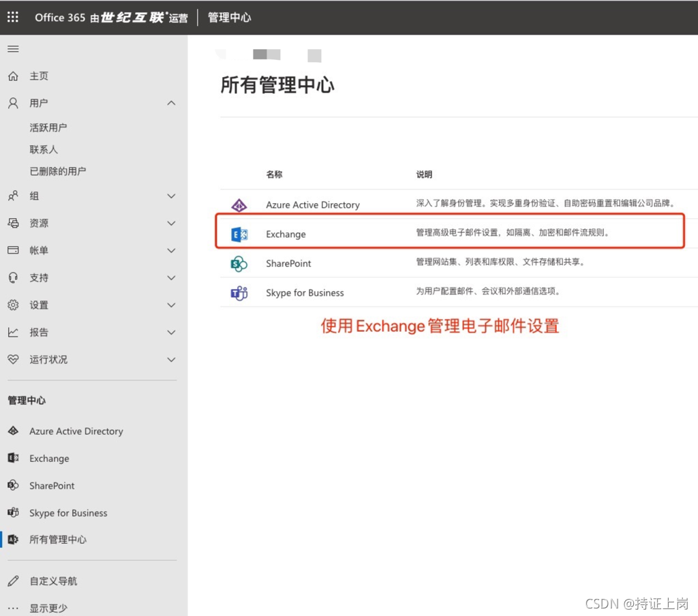
Task: Open sidebar Azure Active Directory entry
Action: point(76,431)
